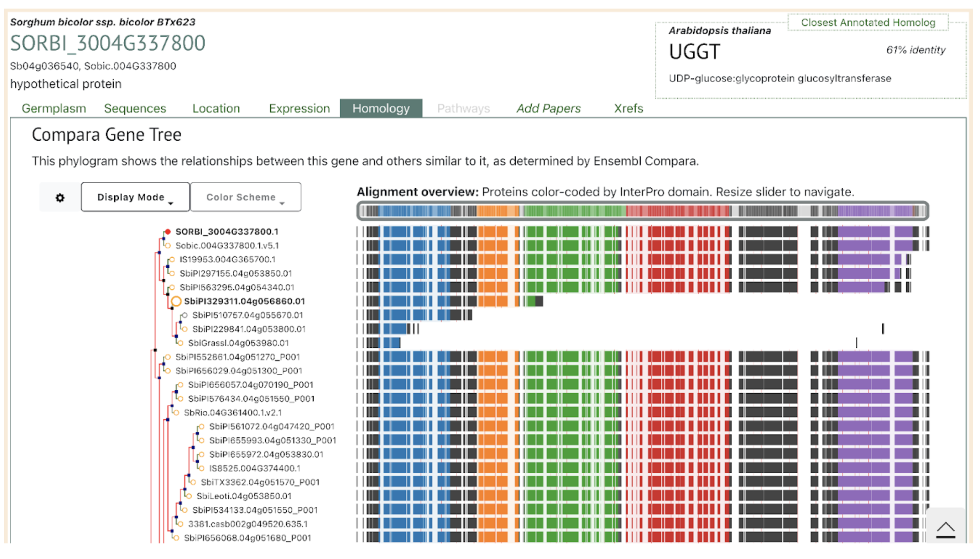Open the Xrefs tab
The image size is (980, 559).
point(628,108)
